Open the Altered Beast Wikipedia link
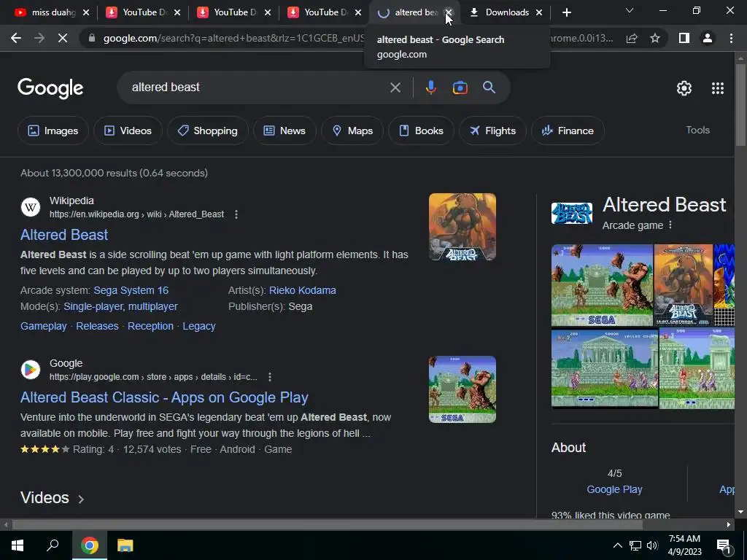 pos(64,235)
